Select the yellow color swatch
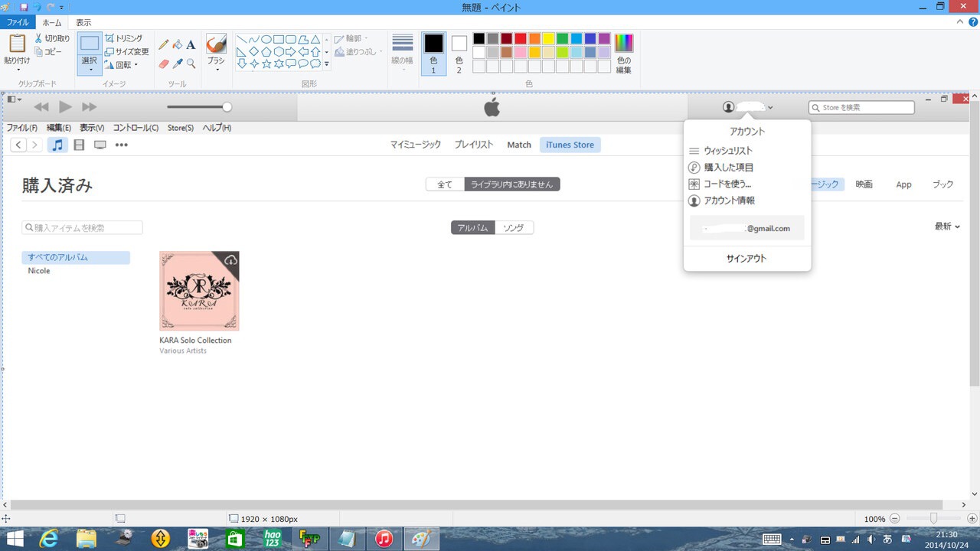The height and width of the screenshot is (551, 980). 548,39
